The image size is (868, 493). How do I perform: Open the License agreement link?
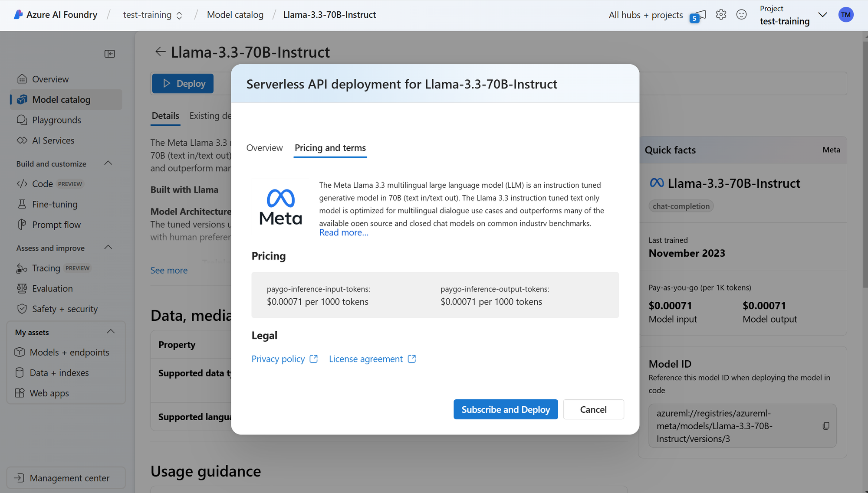click(366, 359)
